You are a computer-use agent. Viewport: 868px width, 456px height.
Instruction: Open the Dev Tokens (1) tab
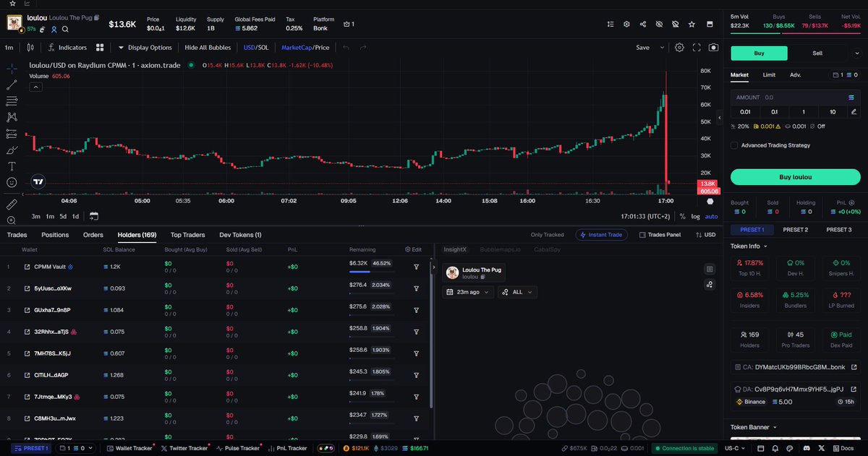pos(240,235)
